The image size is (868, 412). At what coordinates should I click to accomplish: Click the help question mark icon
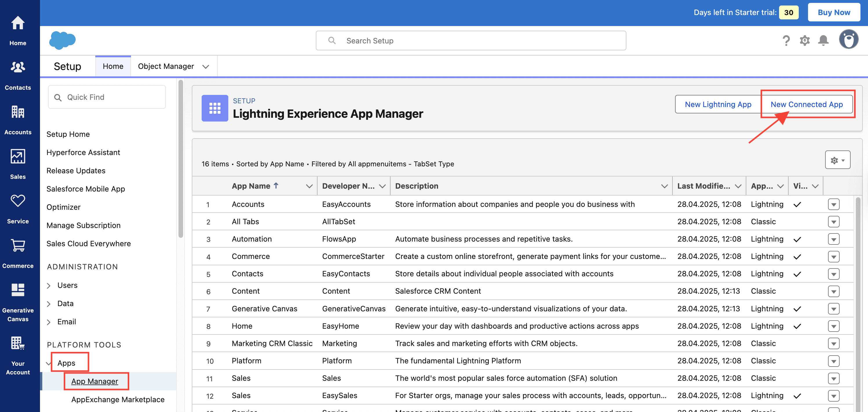click(x=786, y=41)
